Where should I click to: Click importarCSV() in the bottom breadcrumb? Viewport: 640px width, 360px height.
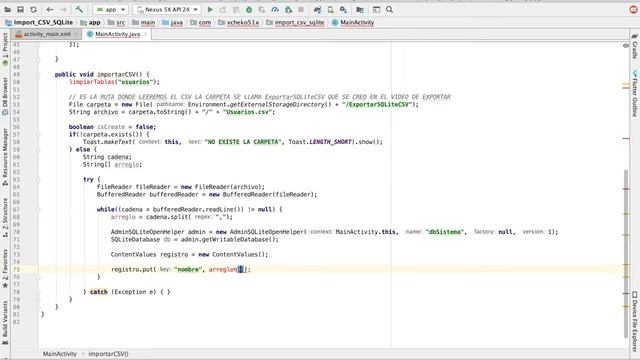click(x=108, y=354)
